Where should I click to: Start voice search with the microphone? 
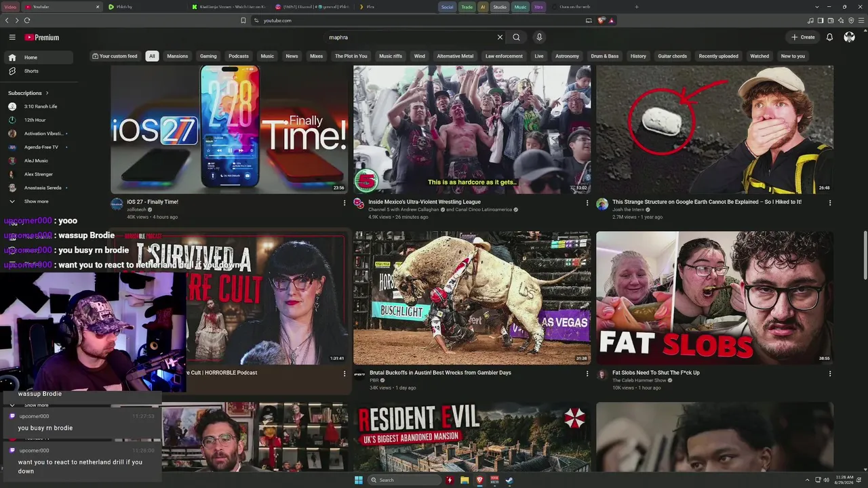(539, 37)
